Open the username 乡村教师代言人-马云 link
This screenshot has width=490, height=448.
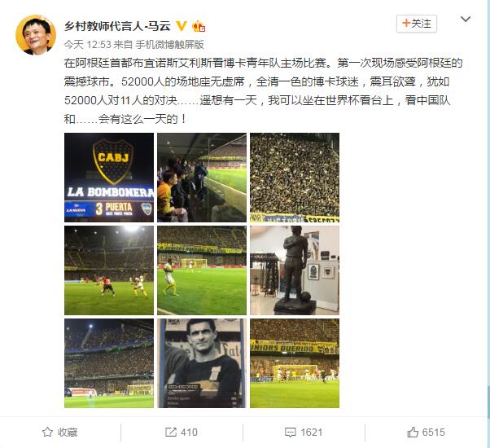(x=117, y=25)
